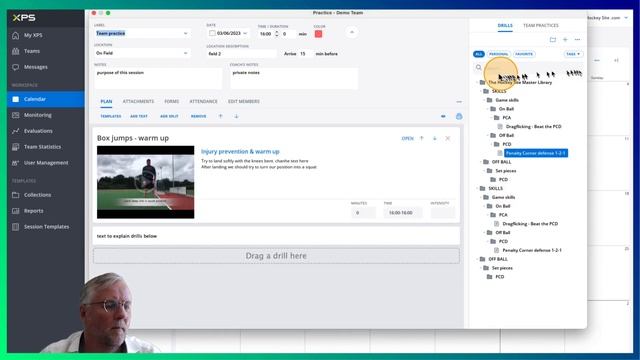
Task: Click the red practice color swatch
Action: point(318,34)
